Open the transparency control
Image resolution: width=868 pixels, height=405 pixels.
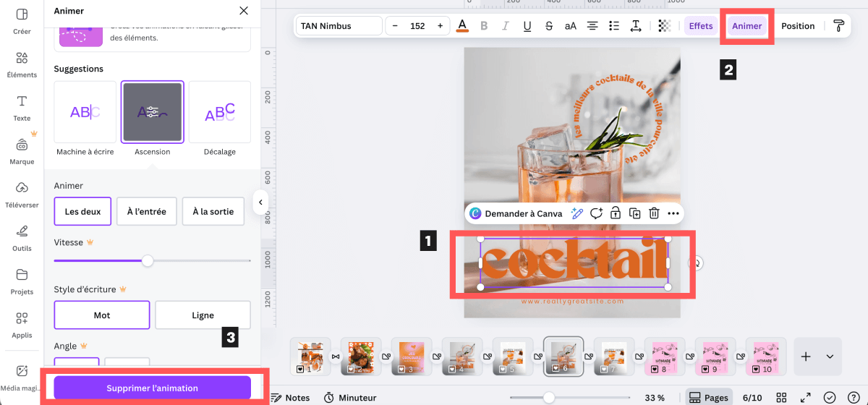(664, 26)
